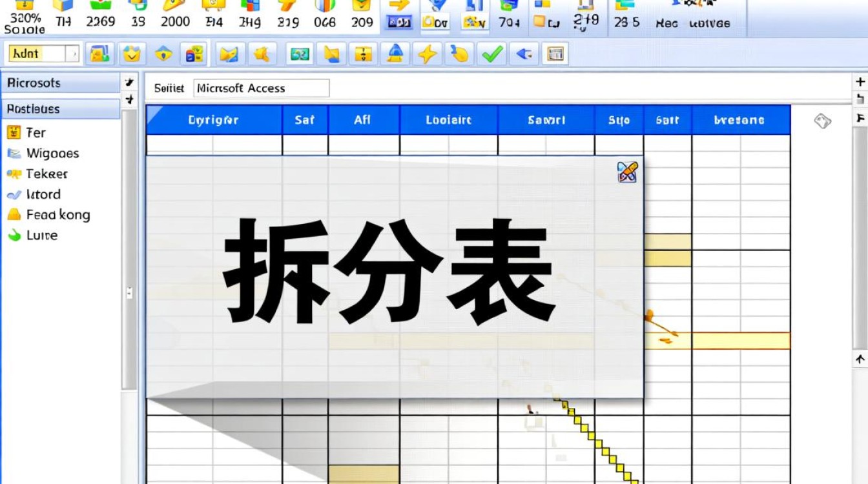The height and width of the screenshot is (484, 868).
Task: Collapse the Ricrosots panel header arrow
Action: pos(129,82)
